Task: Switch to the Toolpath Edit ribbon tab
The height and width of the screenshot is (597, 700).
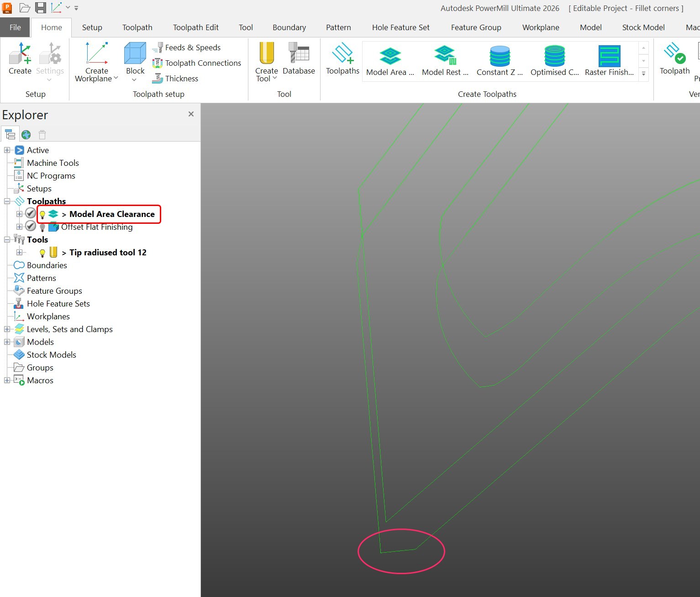Action: (x=195, y=27)
